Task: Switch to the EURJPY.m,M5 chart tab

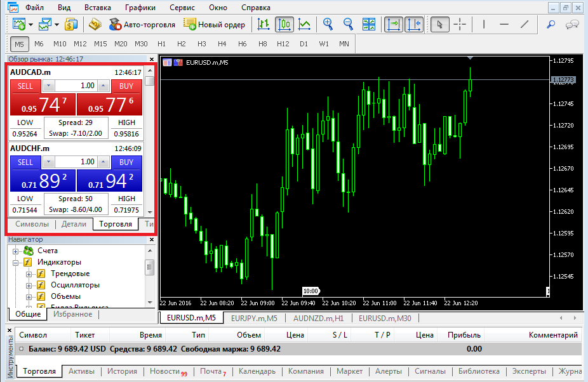Action: [x=253, y=318]
